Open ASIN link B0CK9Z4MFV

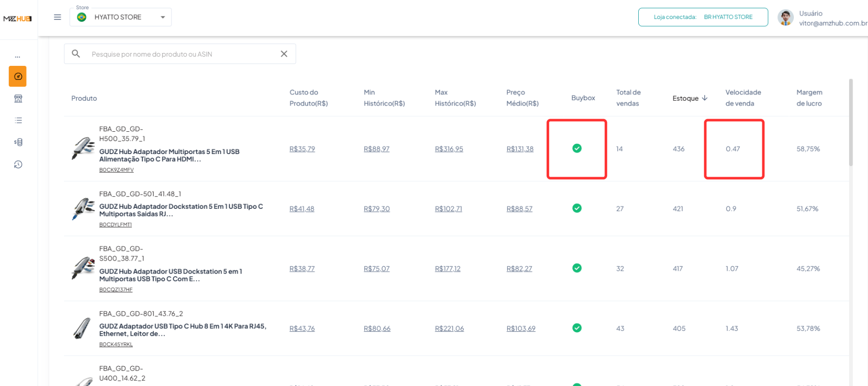(116, 170)
